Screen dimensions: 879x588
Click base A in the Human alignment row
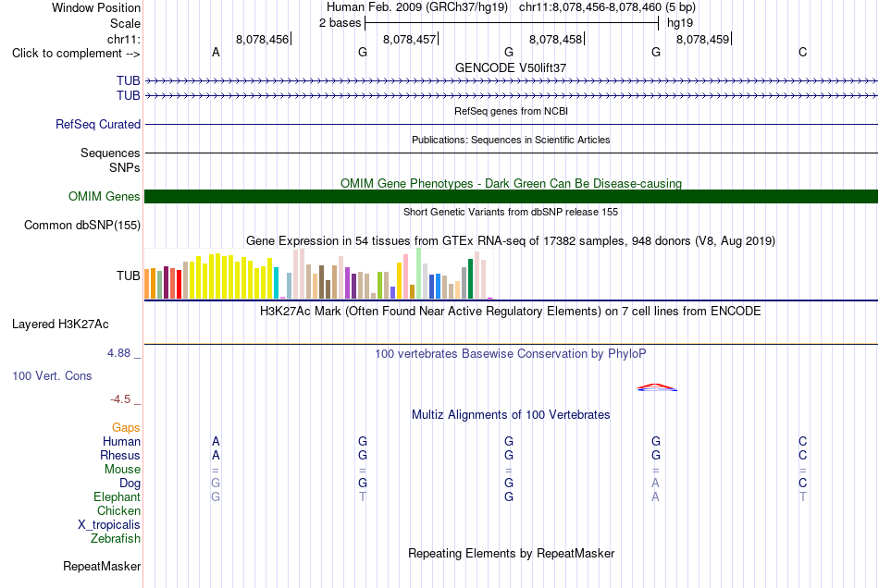pos(216,441)
